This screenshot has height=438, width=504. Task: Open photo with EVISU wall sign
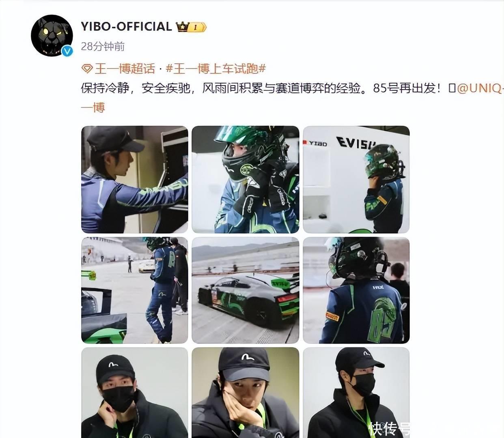coord(356,179)
